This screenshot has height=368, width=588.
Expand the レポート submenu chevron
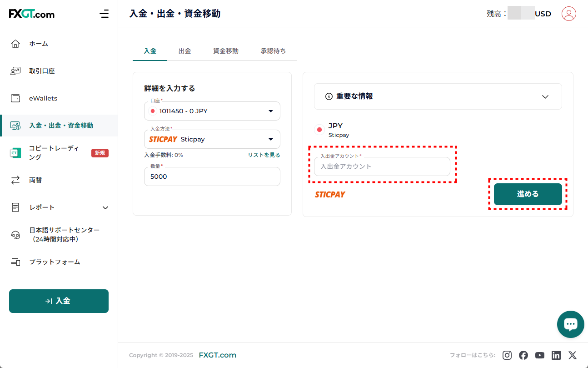coord(105,207)
